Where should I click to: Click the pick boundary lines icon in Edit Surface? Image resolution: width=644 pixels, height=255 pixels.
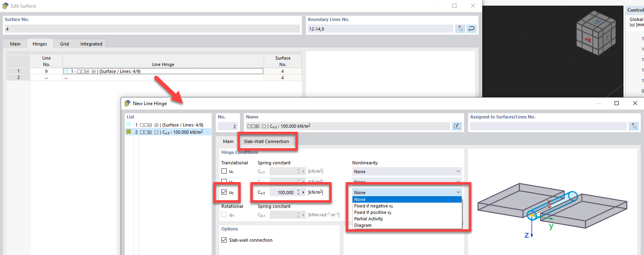460,29
